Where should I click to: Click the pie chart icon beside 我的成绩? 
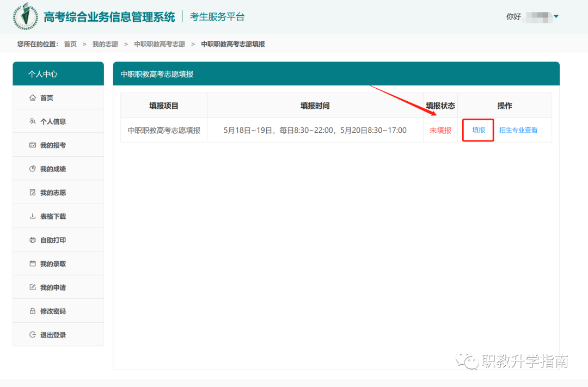(x=33, y=169)
